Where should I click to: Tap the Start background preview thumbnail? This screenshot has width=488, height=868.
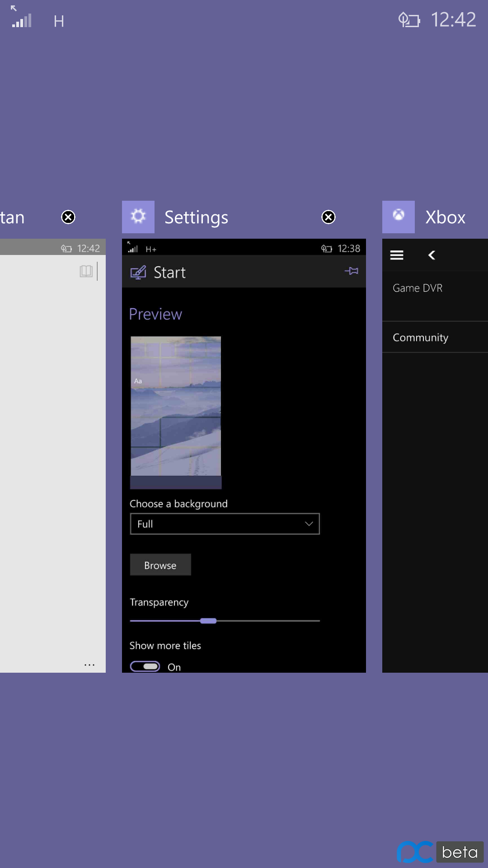[x=176, y=412]
